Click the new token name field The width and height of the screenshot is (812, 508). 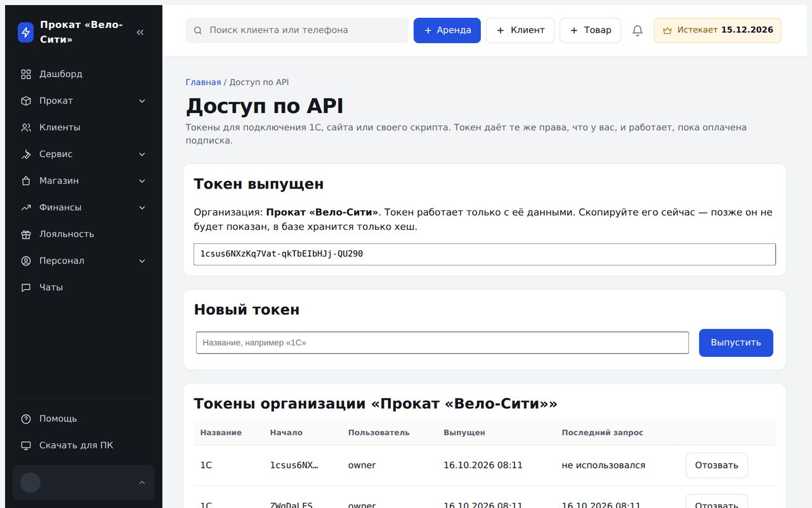(443, 343)
